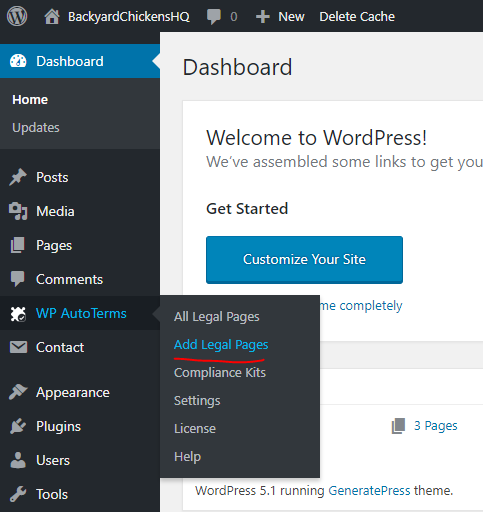
Task: Click the Plugins plug icon
Action: (18, 426)
